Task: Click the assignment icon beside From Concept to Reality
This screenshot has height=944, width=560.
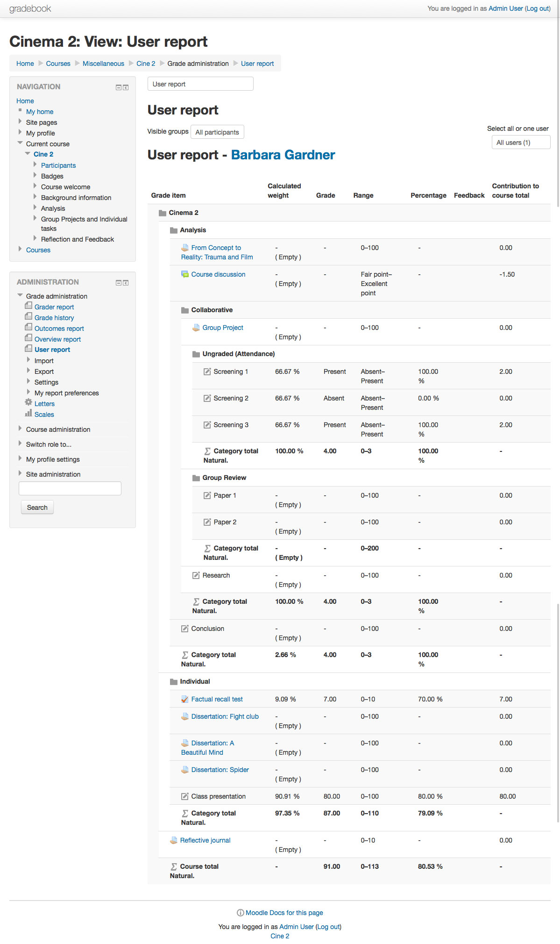Action: point(185,247)
